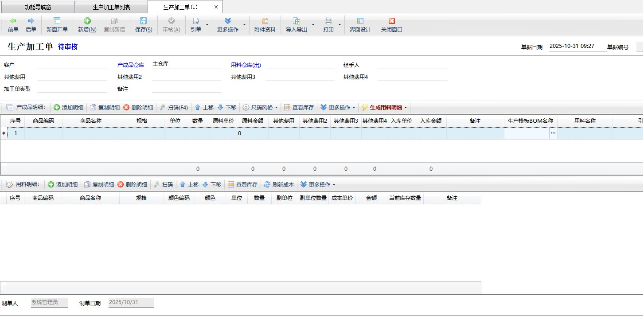Switch to the 功能导航窗 tab
This screenshot has height=316, width=644.
pyautogui.click(x=37, y=8)
